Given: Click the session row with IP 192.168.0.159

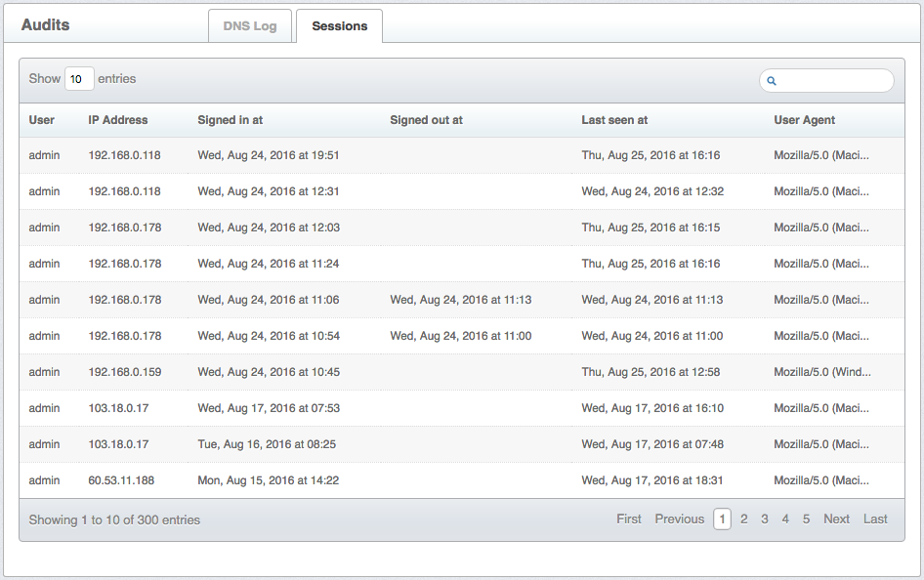Looking at the screenshot, I should (x=125, y=372).
